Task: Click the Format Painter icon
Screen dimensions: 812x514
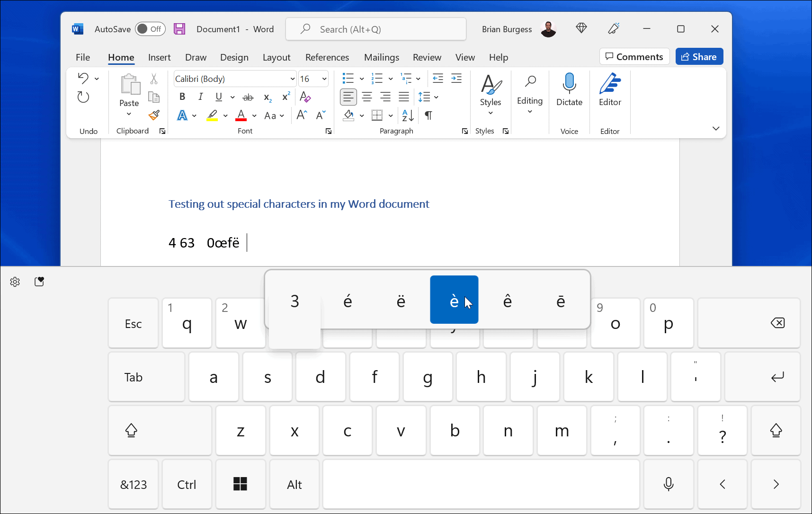Action: click(x=153, y=115)
